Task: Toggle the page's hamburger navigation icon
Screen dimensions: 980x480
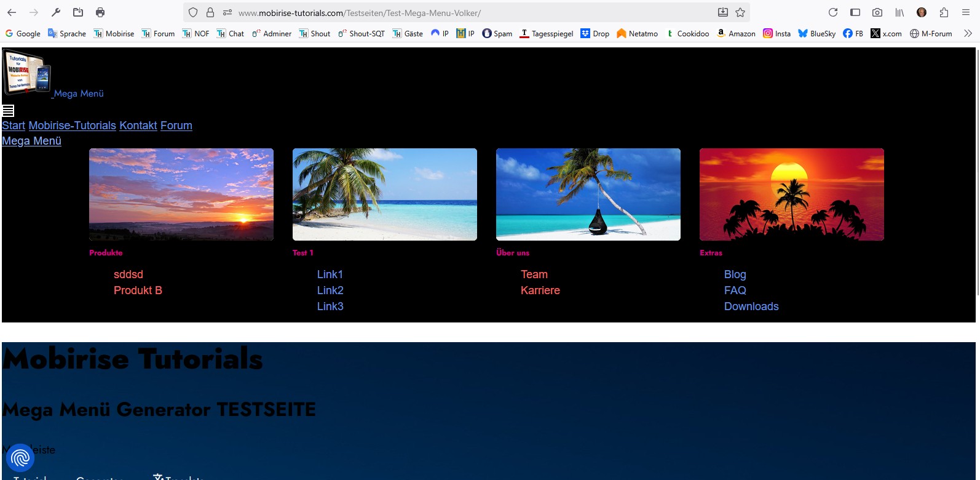Action: [x=8, y=111]
